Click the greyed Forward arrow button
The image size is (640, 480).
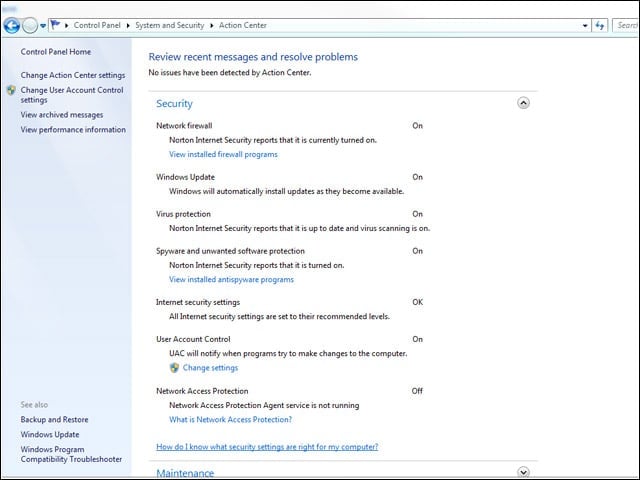click(30, 26)
